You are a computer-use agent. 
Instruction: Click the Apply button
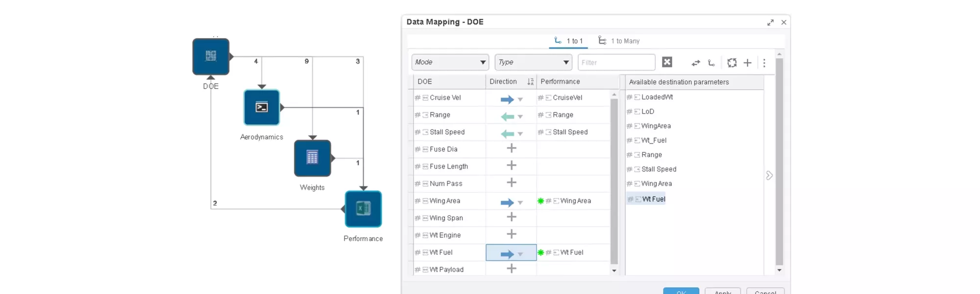tap(723, 291)
